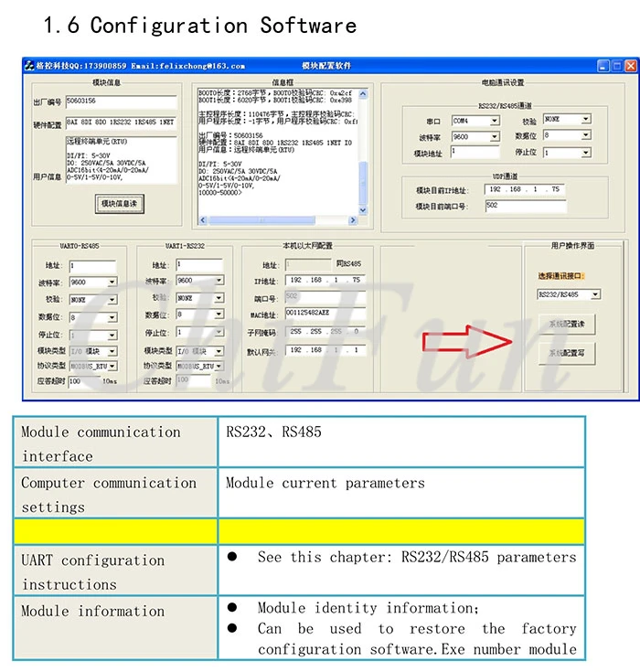Viewport: 640px width, 672px height.
Task: Click the UART1-RS232 应答超时 field
Action: pyautogui.click(x=193, y=380)
